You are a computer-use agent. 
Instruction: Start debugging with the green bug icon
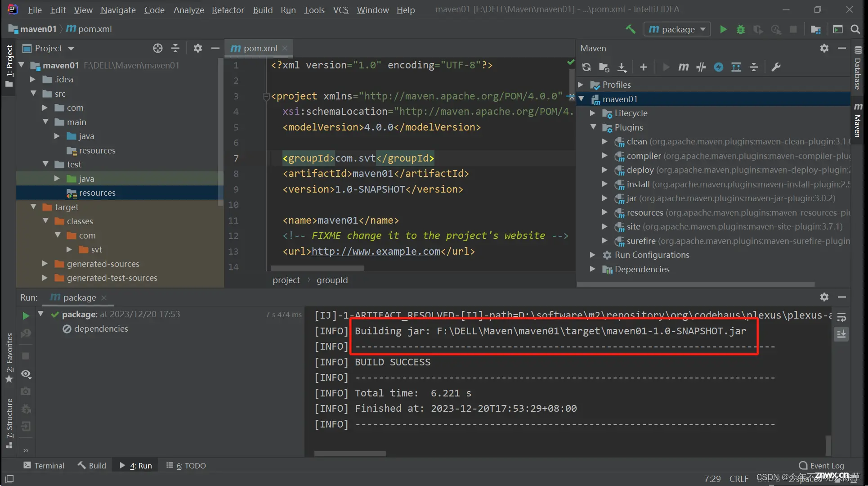[x=741, y=29]
